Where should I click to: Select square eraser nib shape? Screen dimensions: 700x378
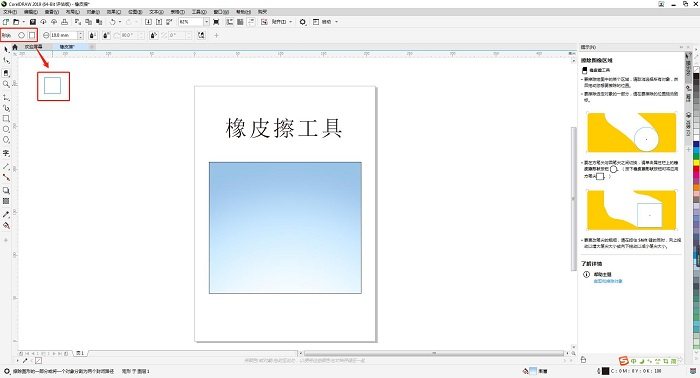pos(32,35)
